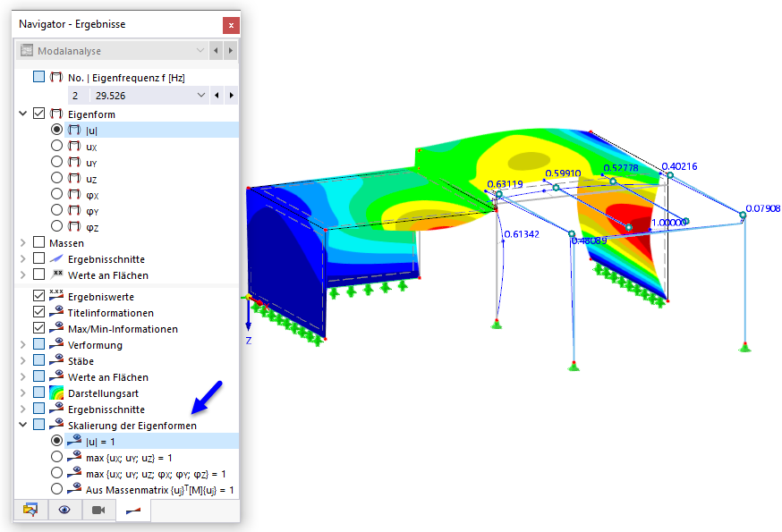Uncheck the Titelinformationen checkbox
This screenshot has width=782, height=532.
click(38, 312)
